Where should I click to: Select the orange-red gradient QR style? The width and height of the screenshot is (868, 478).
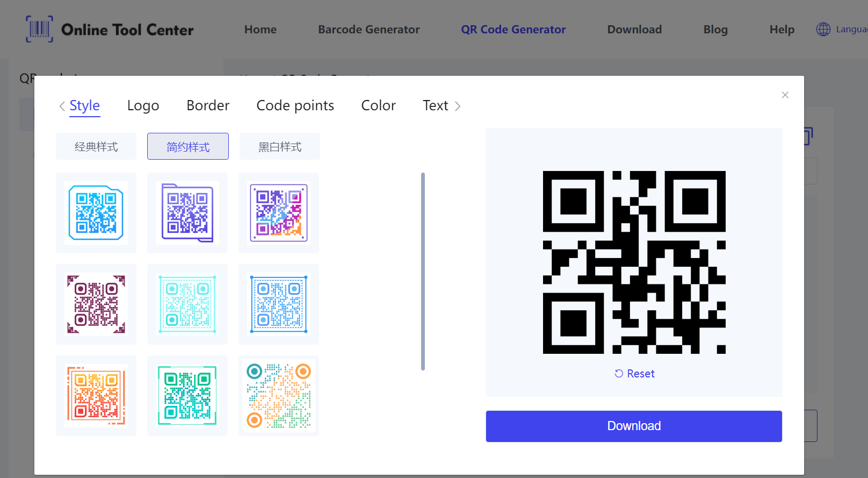(96, 396)
